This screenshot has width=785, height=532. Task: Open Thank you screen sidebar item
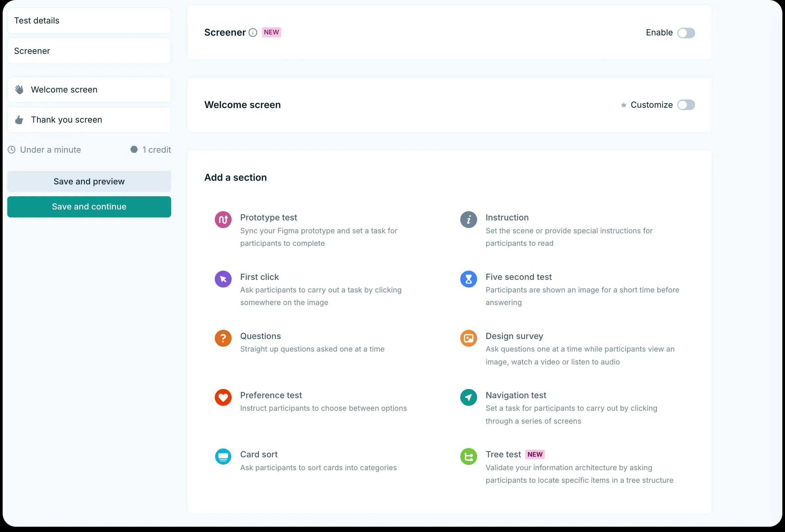[x=89, y=120]
